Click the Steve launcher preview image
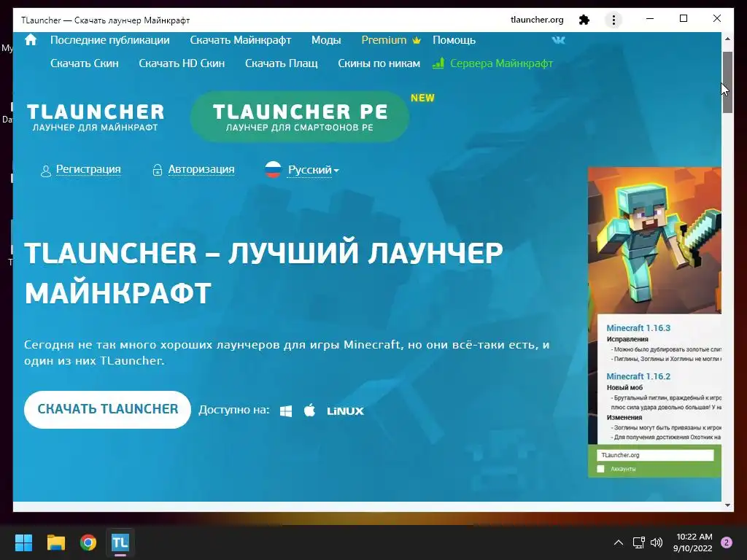This screenshot has width=747, height=560. coord(654,241)
